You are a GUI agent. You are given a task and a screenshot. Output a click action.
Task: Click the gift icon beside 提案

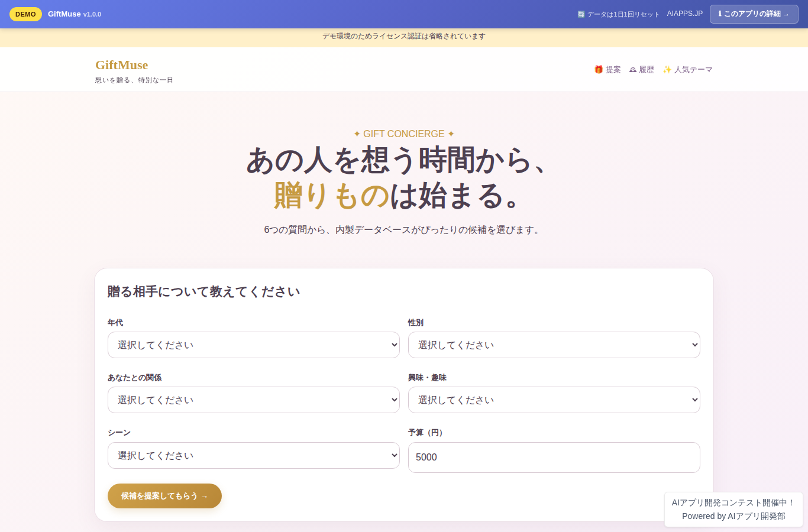pyautogui.click(x=599, y=70)
